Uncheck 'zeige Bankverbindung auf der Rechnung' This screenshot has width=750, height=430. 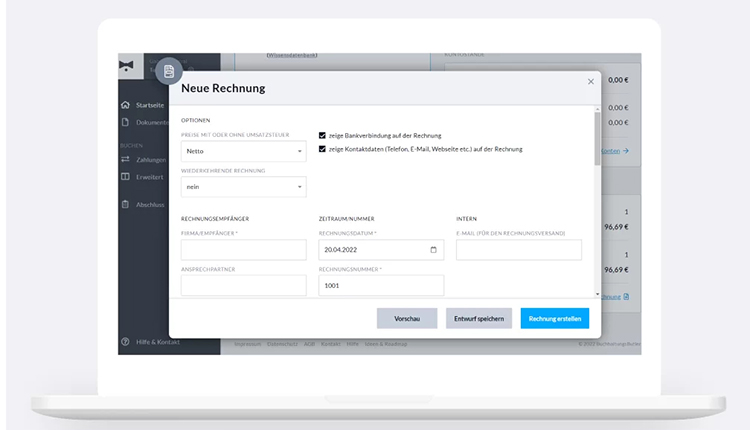coord(322,135)
